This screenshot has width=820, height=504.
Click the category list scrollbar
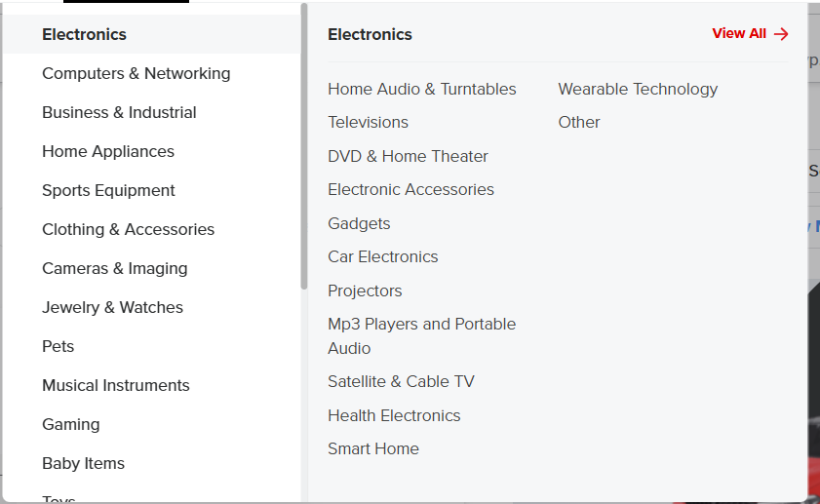point(304,146)
